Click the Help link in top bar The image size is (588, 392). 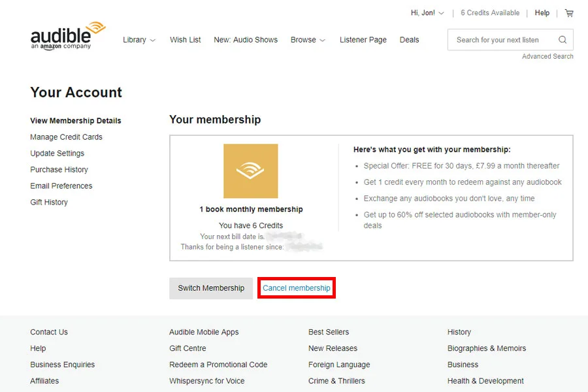[542, 13]
